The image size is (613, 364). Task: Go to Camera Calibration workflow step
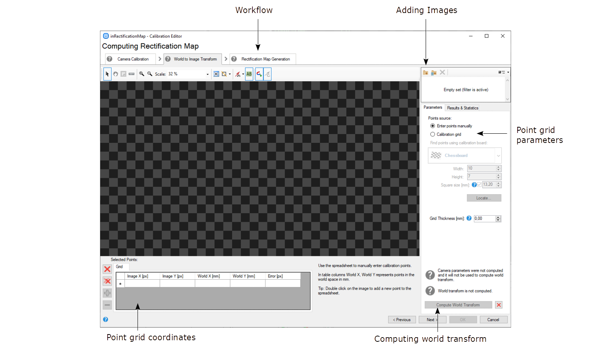point(133,59)
